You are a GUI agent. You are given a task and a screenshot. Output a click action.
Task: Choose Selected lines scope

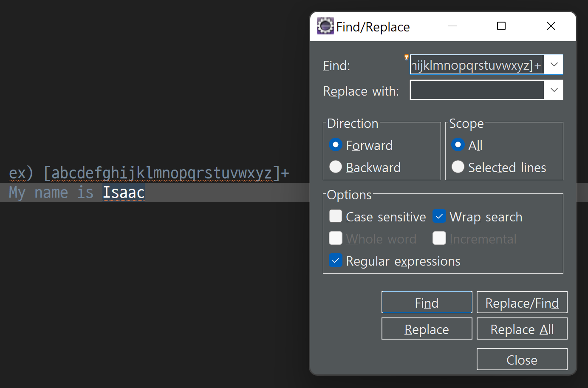tap(458, 167)
